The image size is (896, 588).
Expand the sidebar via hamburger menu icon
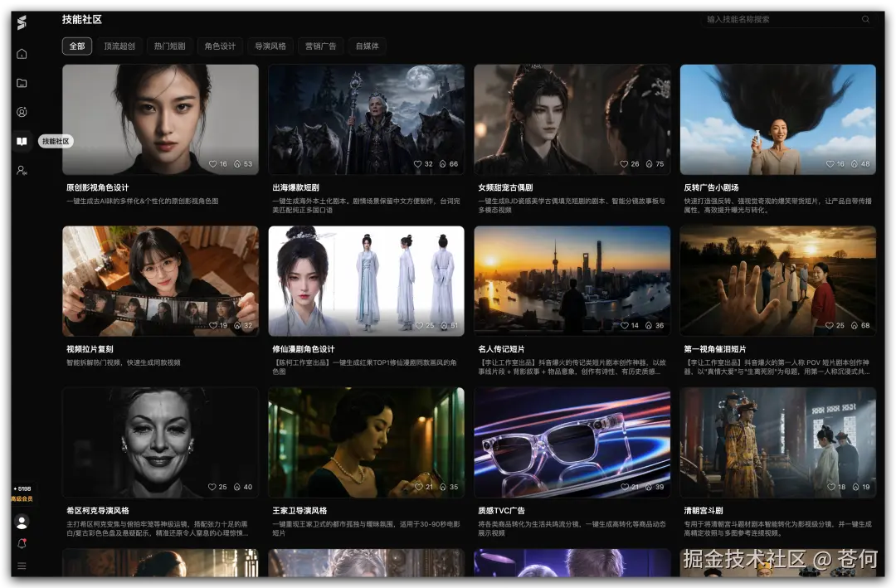pyautogui.click(x=22, y=566)
